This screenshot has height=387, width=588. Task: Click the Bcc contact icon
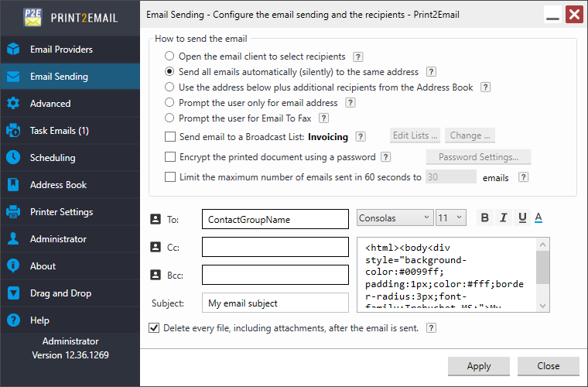point(155,274)
